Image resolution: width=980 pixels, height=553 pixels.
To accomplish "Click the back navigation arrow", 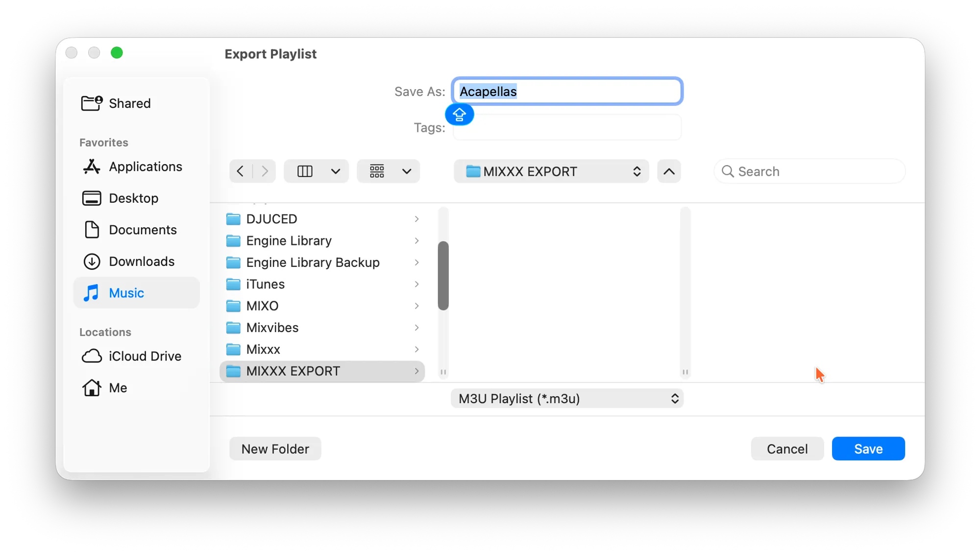I will coord(240,171).
